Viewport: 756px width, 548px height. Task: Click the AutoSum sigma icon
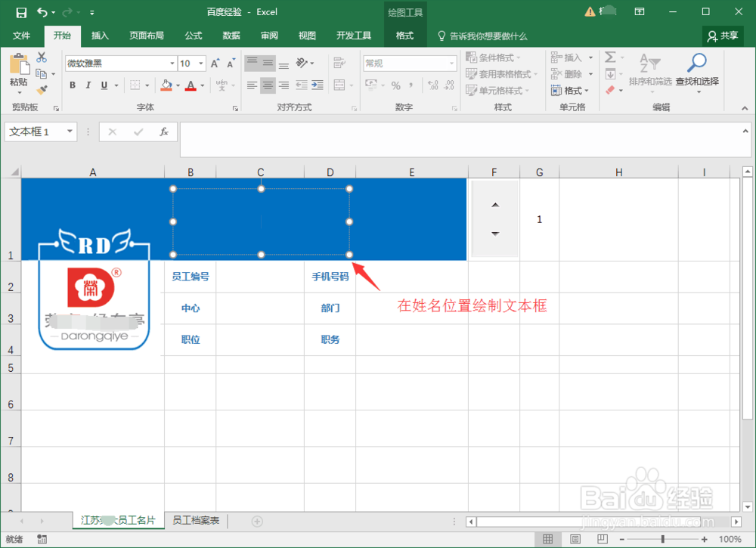tap(610, 57)
